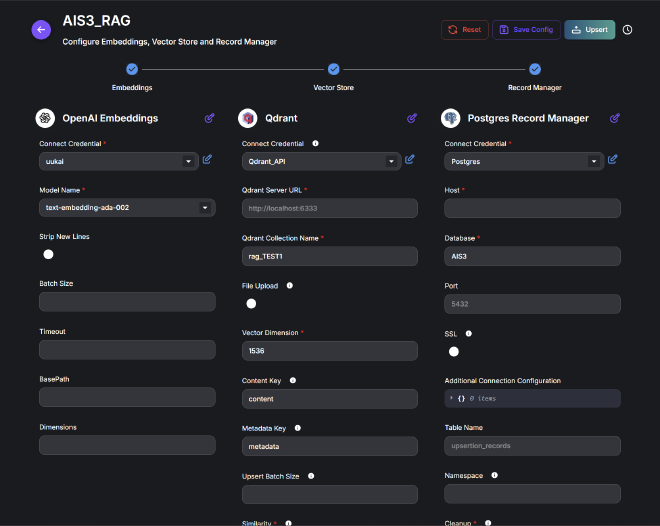Viewport: 660px width, 526px height.
Task: Edit the Postgres credential pencil icon
Action: [612, 159]
